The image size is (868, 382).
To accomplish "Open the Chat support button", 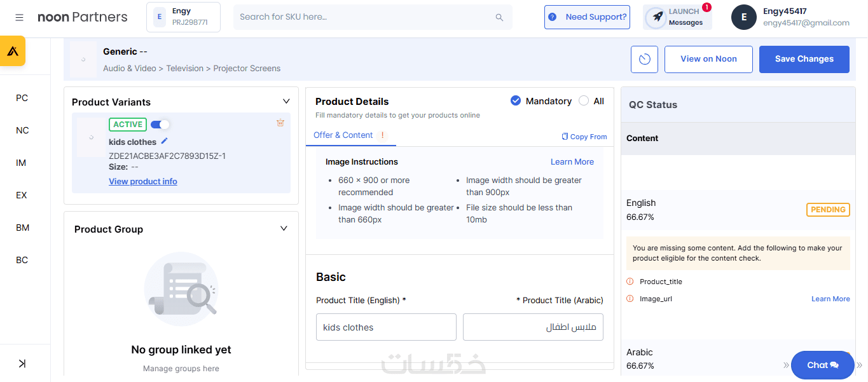I will 822,365.
